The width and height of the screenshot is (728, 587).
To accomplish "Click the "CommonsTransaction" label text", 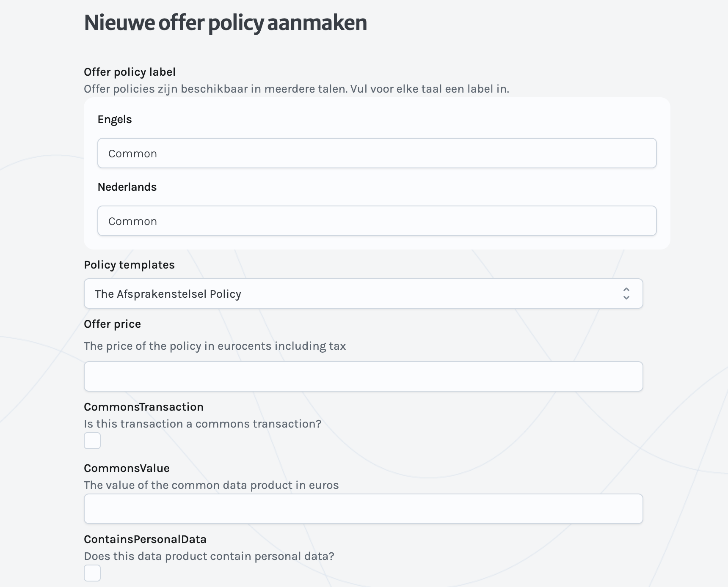I will tap(143, 407).
